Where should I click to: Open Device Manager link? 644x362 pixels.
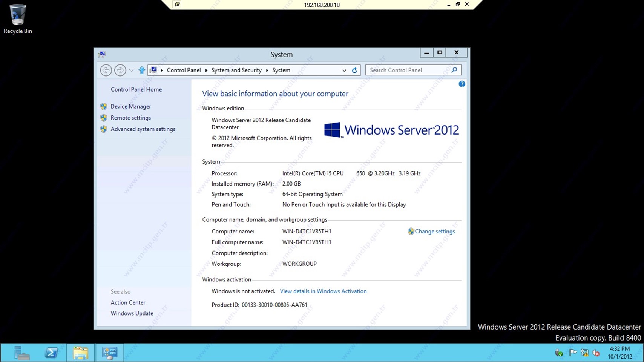[131, 106]
